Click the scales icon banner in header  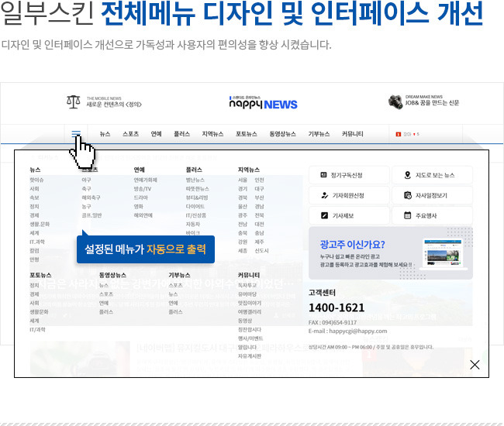point(104,101)
